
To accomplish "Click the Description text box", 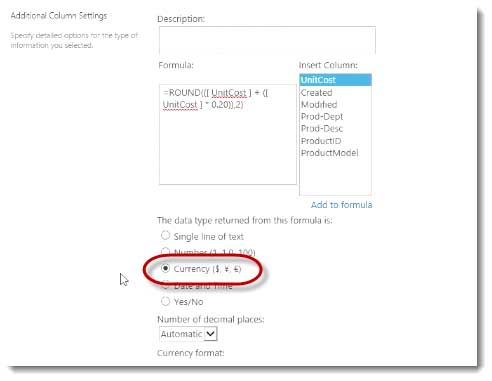I will point(267,40).
